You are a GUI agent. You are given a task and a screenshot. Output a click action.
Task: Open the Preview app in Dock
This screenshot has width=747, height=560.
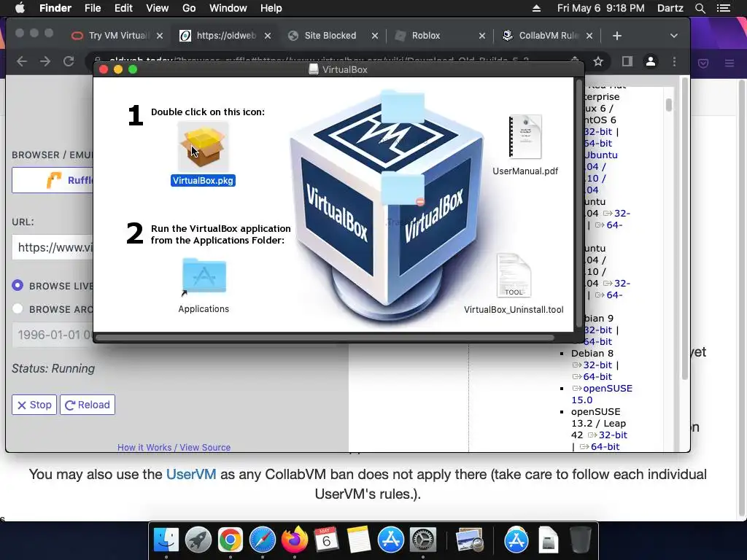(470, 540)
